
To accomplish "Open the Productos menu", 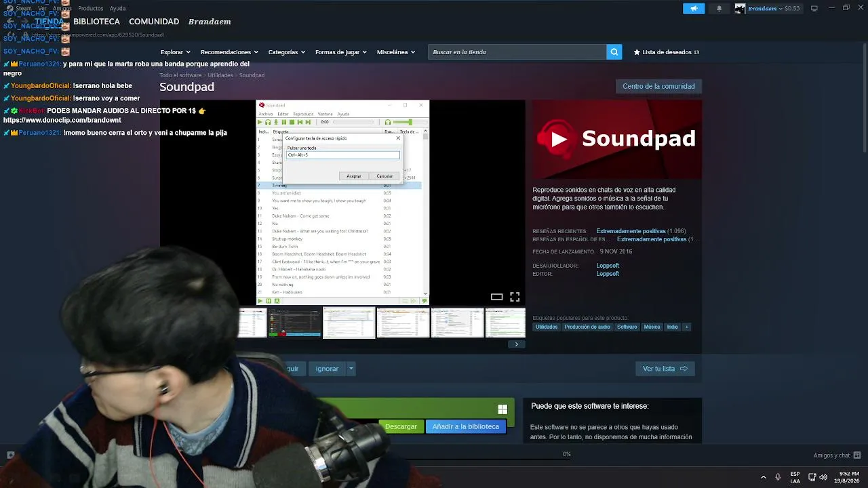I will (91, 8).
